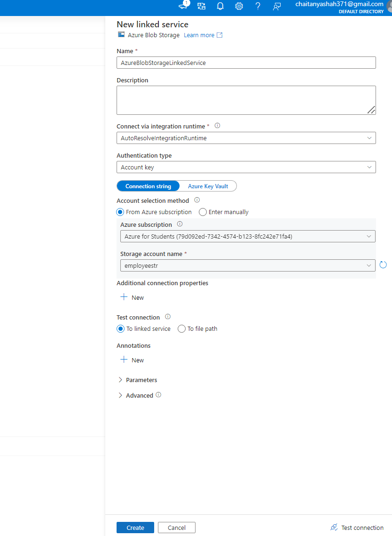The width and height of the screenshot is (392, 536).
Task: Select From Azure subscription option
Action: (120, 212)
